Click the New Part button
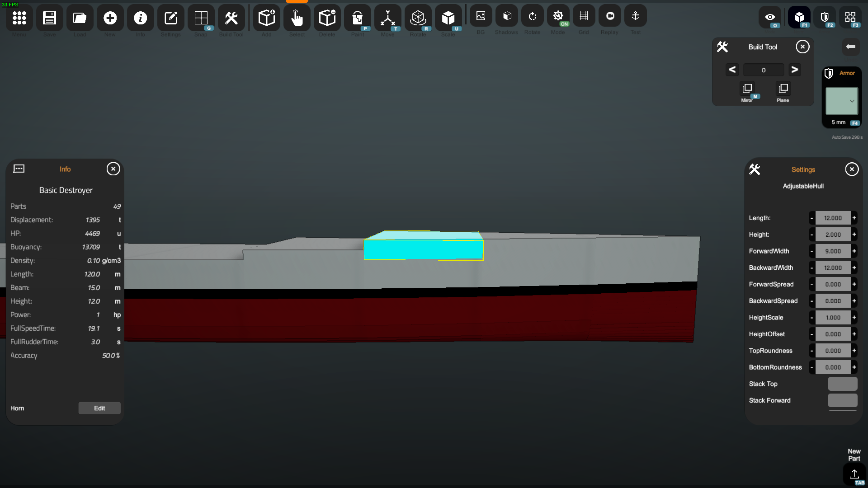This screenshot has height=488, width=868. point(854,474)
